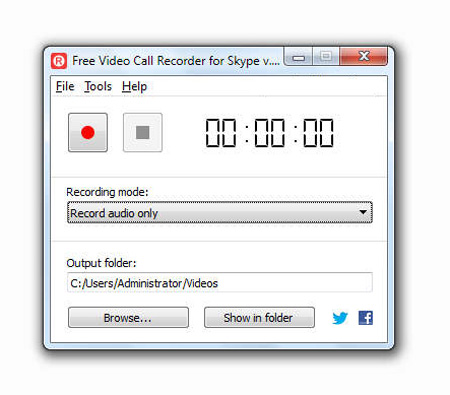The image size is (450, 395).
Task: Open the Facebook icon link
Action: click(366, 318)
